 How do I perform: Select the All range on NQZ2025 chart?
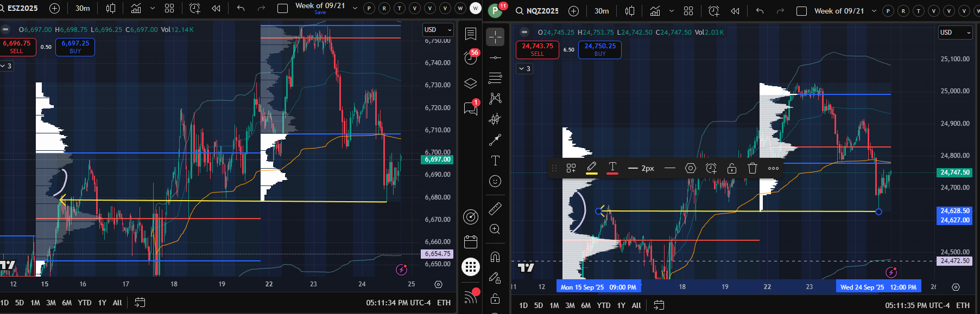[636, 305]
